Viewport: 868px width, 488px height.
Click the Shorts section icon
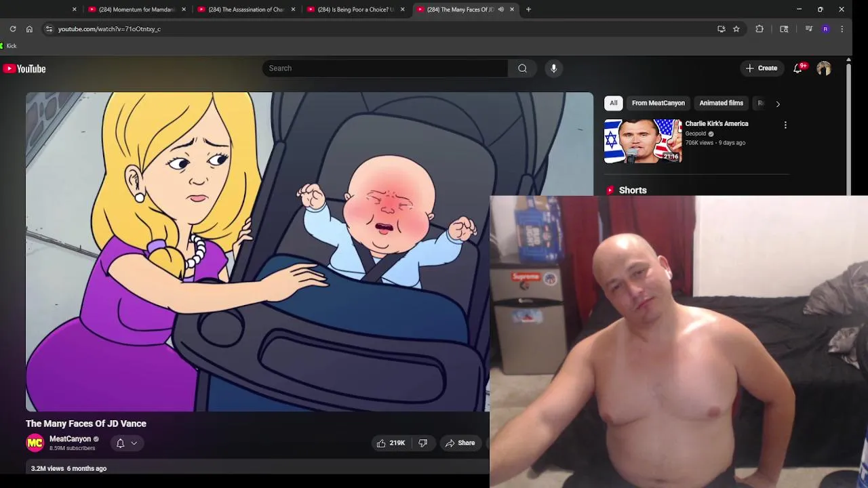(610, 190)
